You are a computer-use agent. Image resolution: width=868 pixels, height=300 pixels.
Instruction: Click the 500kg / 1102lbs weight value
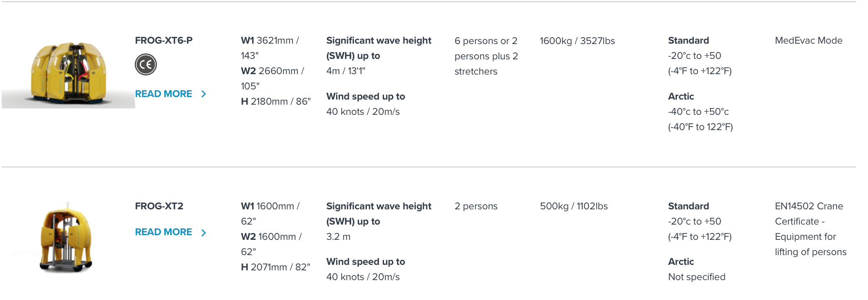click(574, 206)
